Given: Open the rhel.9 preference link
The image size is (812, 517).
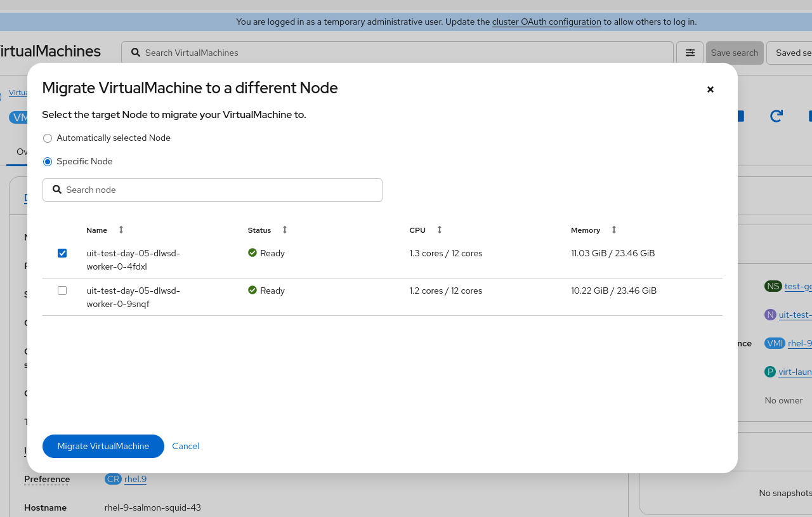Looking at the screenshot, I should (x=135, y=479).
